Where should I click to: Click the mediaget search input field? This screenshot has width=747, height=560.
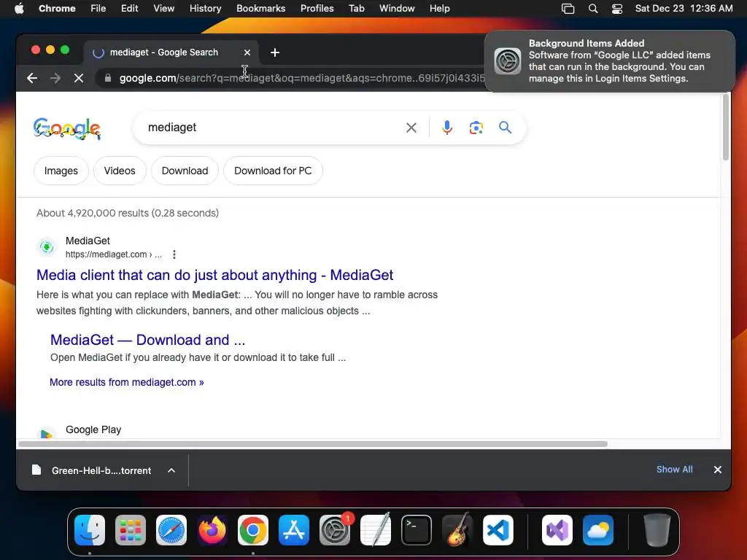[x=271, y=128]
